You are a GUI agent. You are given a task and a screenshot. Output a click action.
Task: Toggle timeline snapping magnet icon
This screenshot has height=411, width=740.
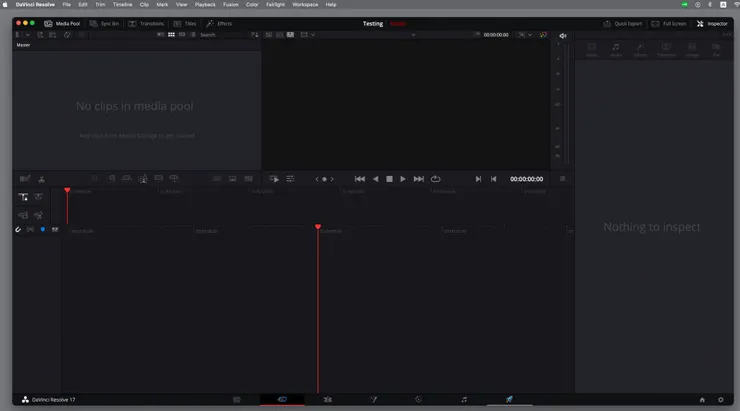[18, 230]
